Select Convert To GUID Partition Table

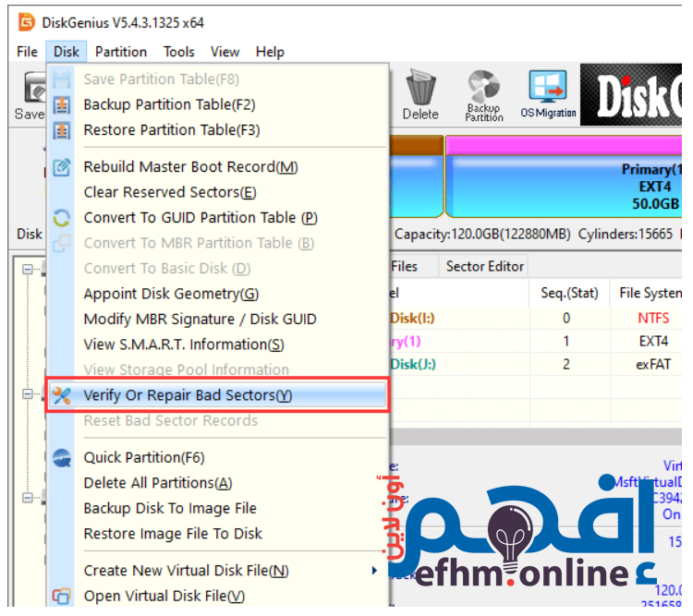pos(201,218)
